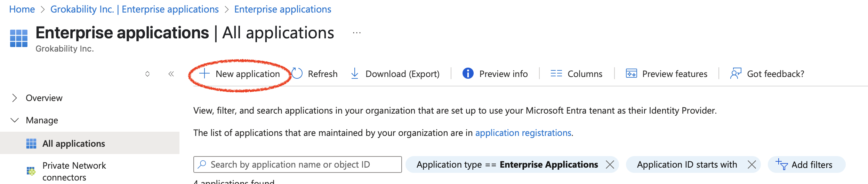Remove the Application type filter
The width and height of the screenshot is (868, 184).
(x=610, y=164)
